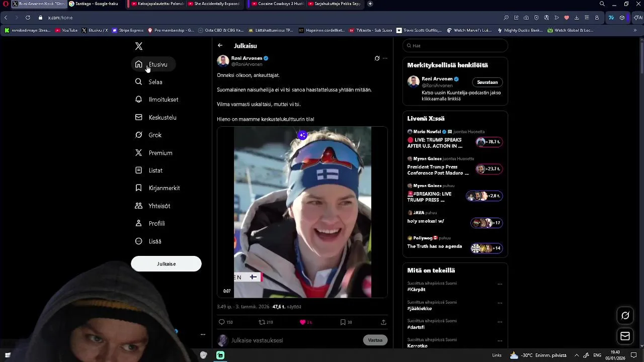The image size is (644, 362).
Task: Toggle bookmark icon with 38 saves
Action: [x=343, y=322]
